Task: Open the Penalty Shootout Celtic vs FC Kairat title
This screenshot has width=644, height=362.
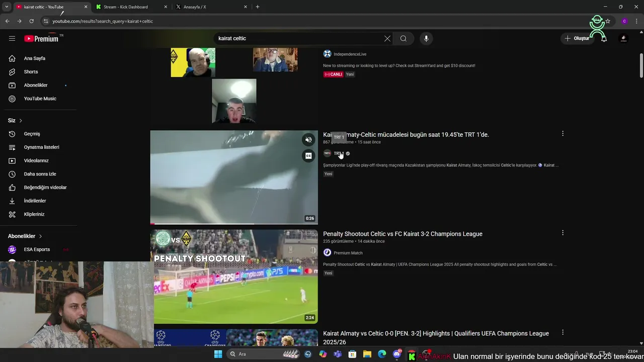Action: [x=403, y=234]
